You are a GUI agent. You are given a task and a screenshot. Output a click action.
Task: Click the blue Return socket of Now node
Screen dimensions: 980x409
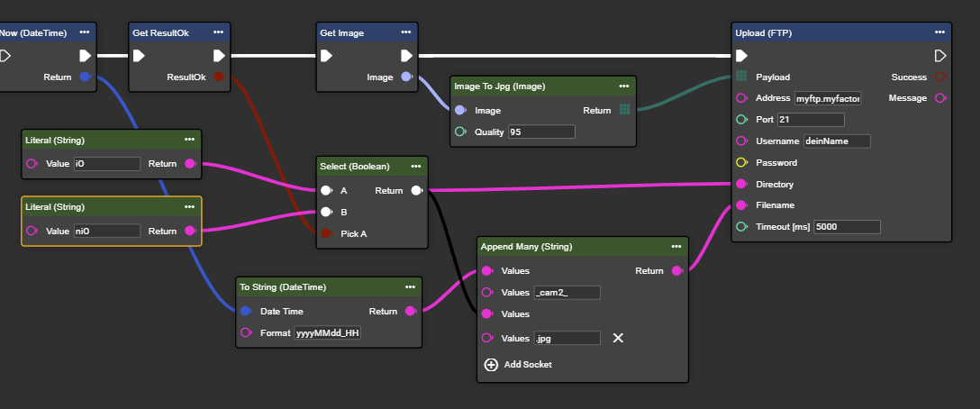85,77
